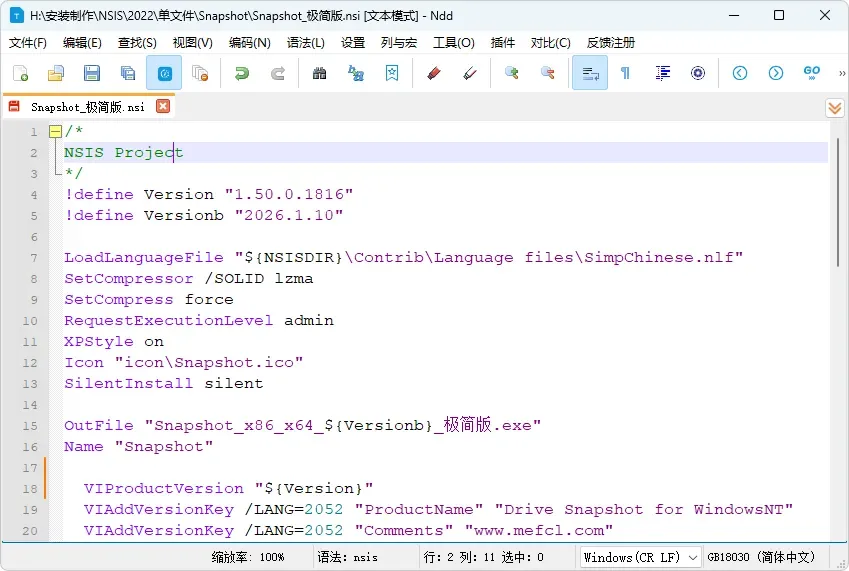The image size is (849, 571).
Task: Click the XPStyle keyword on line 11
Action: (x=99, y=342)
